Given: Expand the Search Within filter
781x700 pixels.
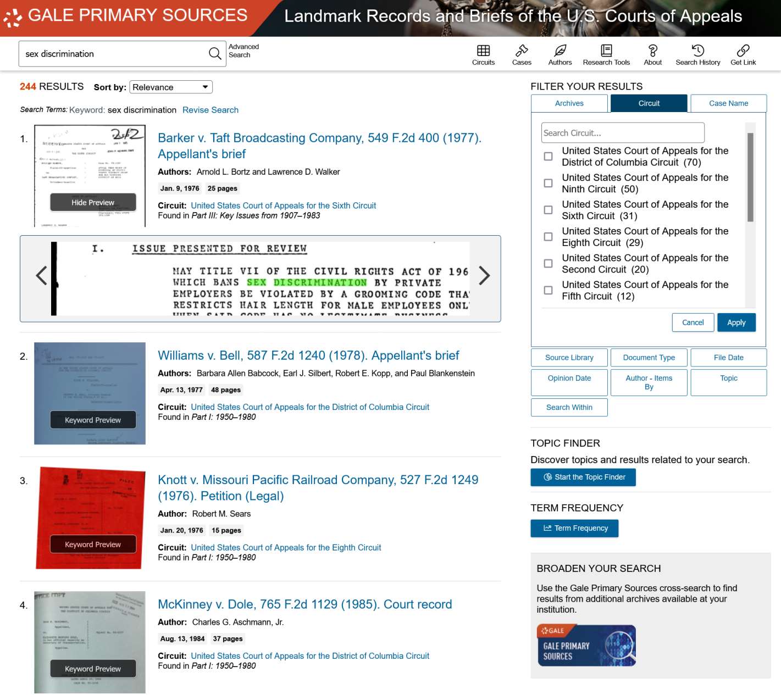Looking at the screenshot, I should click(x=569, y=408).
